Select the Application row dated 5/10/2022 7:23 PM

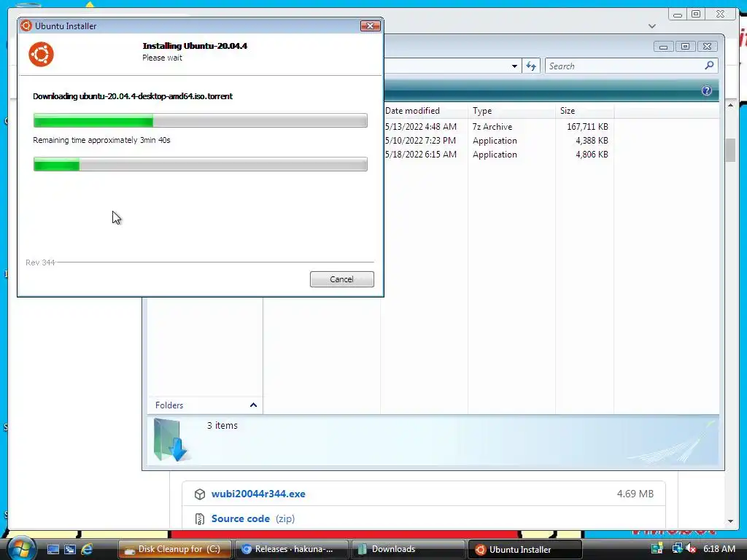(x=496, y=141)
